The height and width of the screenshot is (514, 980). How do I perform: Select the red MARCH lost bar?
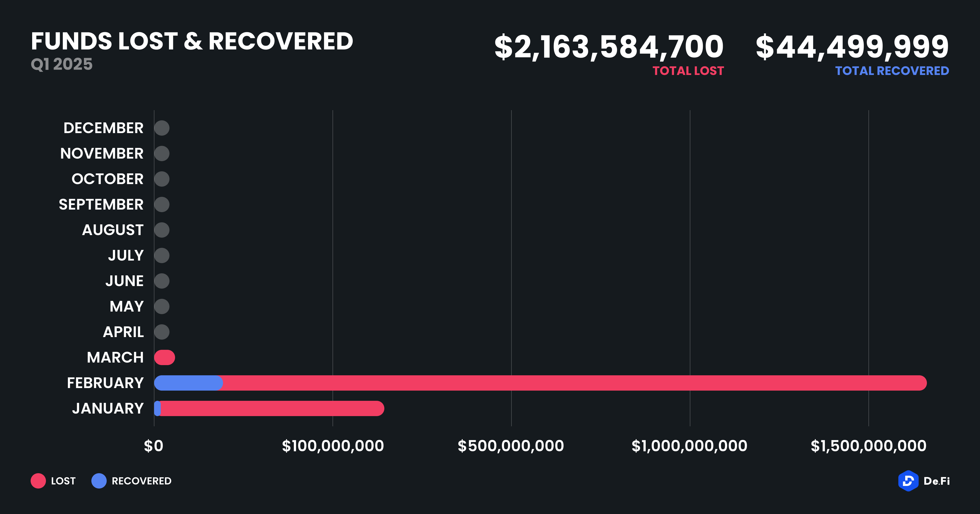point(165,357)
